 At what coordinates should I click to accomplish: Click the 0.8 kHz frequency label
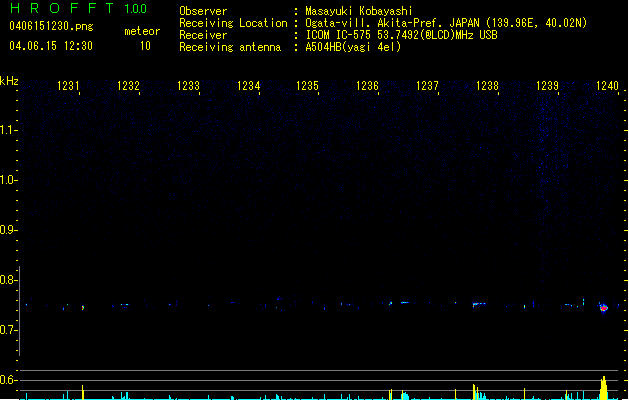(8, 280)
